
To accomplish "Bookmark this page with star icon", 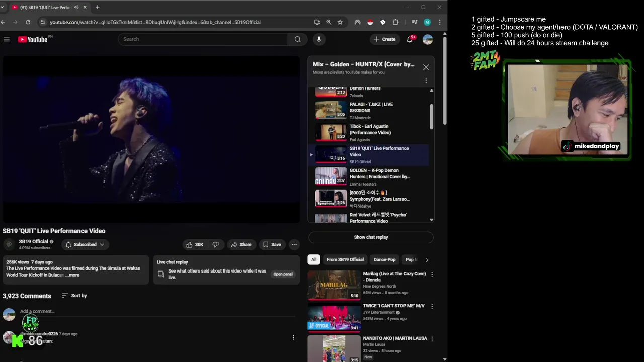I will tap(340, 22).
